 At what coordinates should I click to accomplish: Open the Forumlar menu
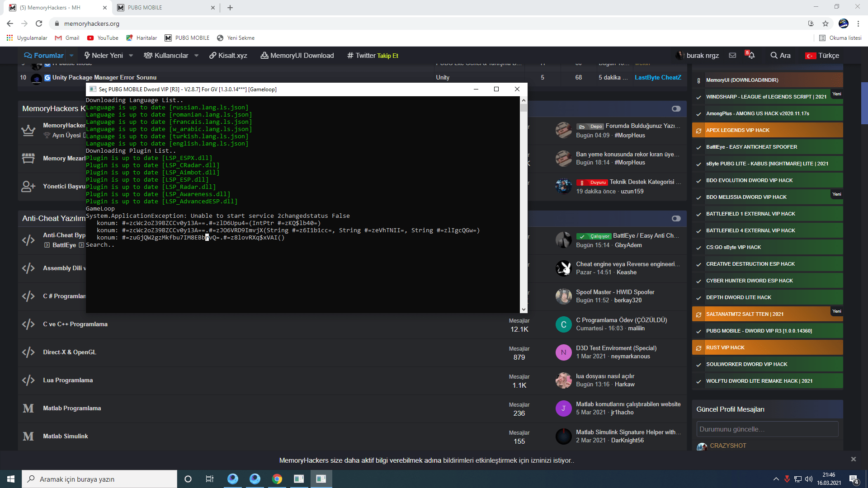[44, 56]
